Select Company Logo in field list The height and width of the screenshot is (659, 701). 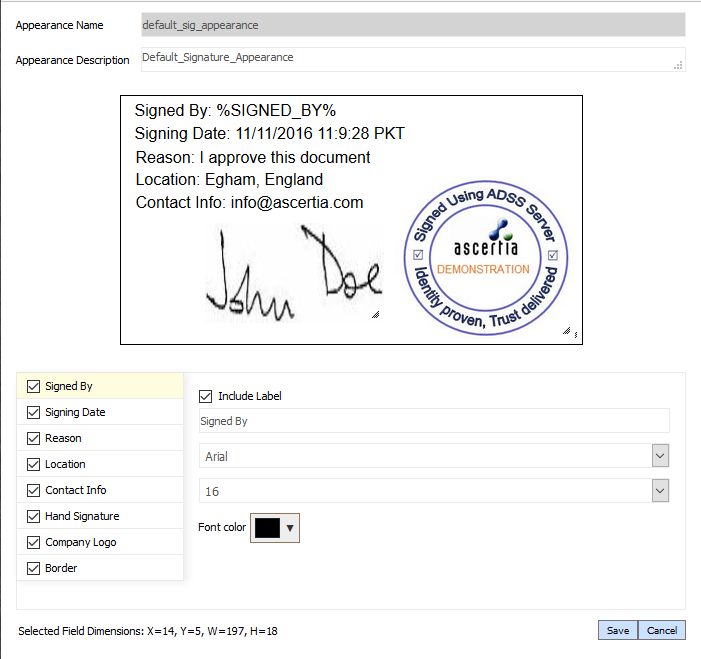(80, 542)
